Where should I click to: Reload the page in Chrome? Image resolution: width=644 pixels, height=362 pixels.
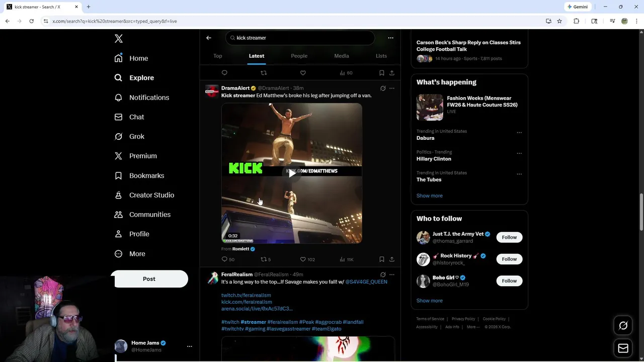31,21
